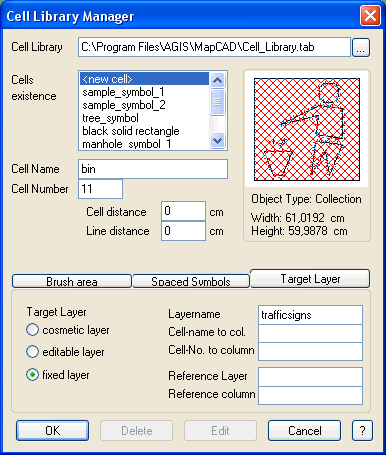Screen dimensions: 386x455
Task: Select the fixed layer radio button
Action: [x=32, y=375]
